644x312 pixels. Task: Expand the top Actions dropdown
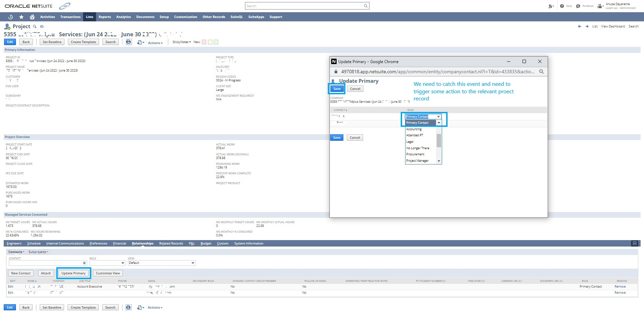pyautogui.click(x=155, y=43)
